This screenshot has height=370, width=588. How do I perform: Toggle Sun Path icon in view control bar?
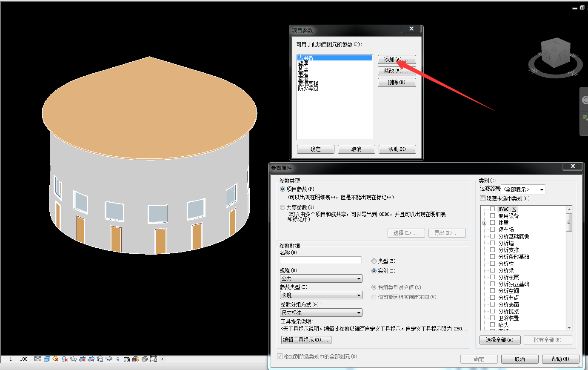pos(55,359)
